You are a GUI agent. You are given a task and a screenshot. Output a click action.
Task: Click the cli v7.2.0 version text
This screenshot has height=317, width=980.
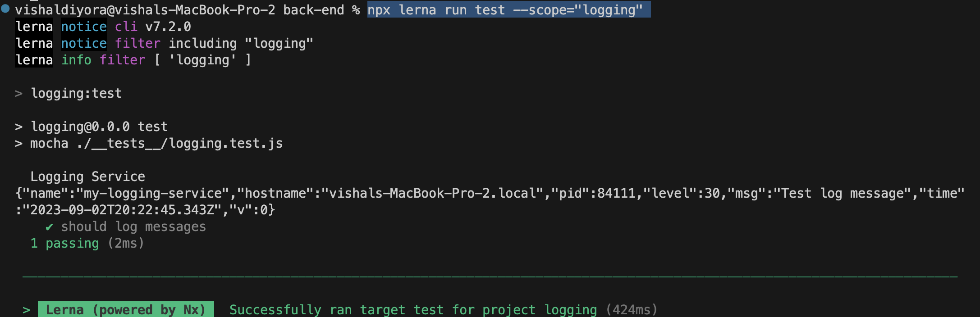(x=153, y=27)
